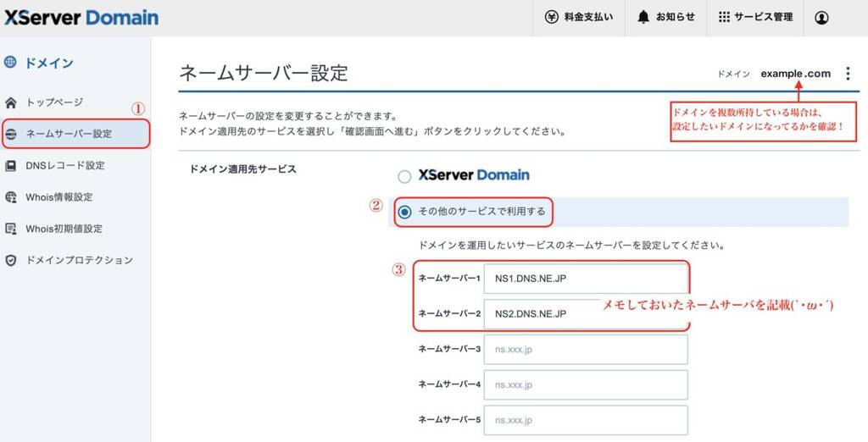Click the XServer Domain option logo
This screenshot has height=442, width=868.
coord(474,175)
